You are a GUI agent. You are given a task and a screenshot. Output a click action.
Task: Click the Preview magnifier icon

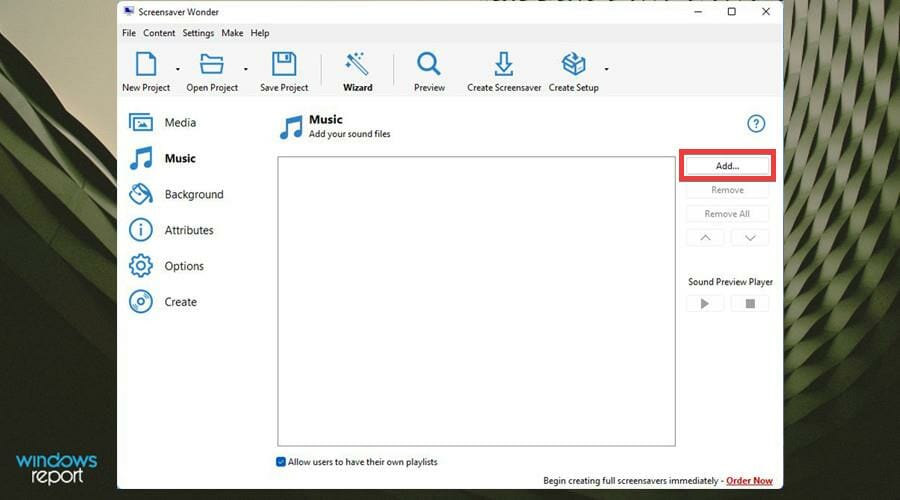[x=429, y=64]
